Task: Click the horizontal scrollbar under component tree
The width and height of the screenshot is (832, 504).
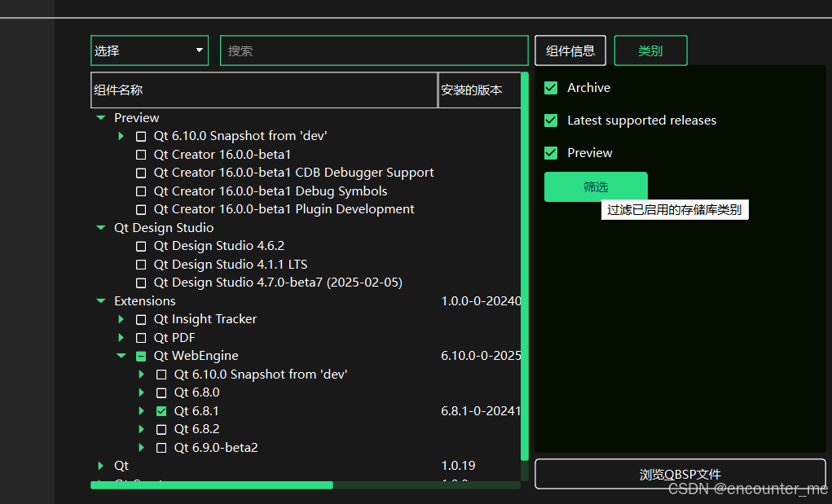Action: pyautogui.click(x=212, y=485)
